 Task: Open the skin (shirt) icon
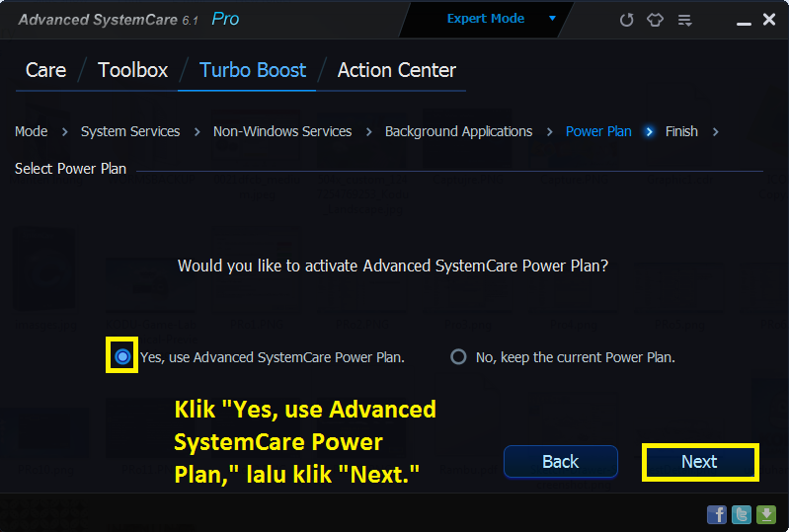(x=655, y=20)
